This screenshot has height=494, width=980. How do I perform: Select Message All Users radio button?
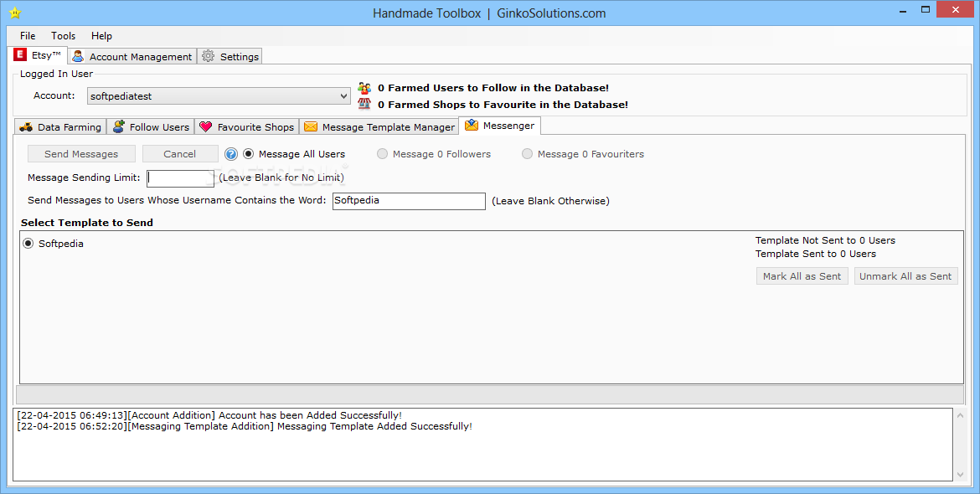[249, 153]
